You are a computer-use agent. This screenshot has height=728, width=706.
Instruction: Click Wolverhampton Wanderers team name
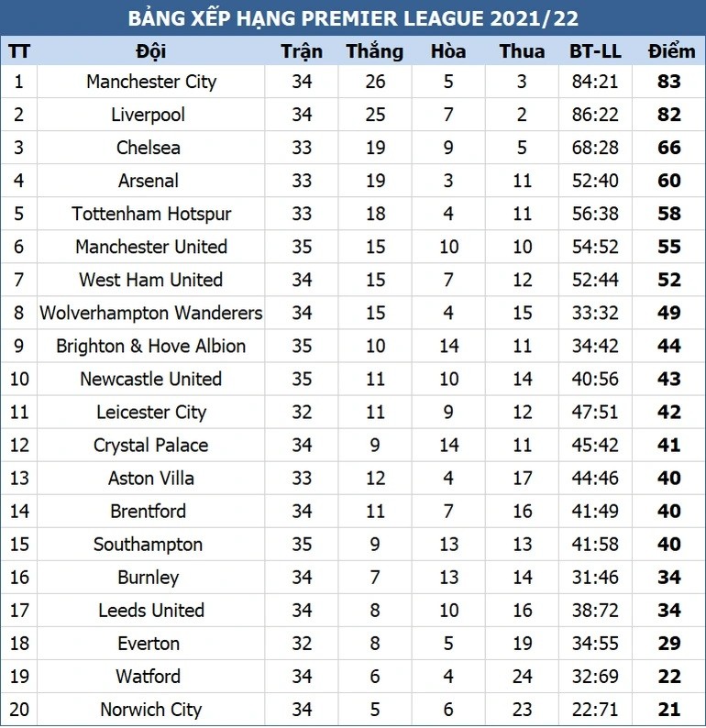click(x=151, y=313)
